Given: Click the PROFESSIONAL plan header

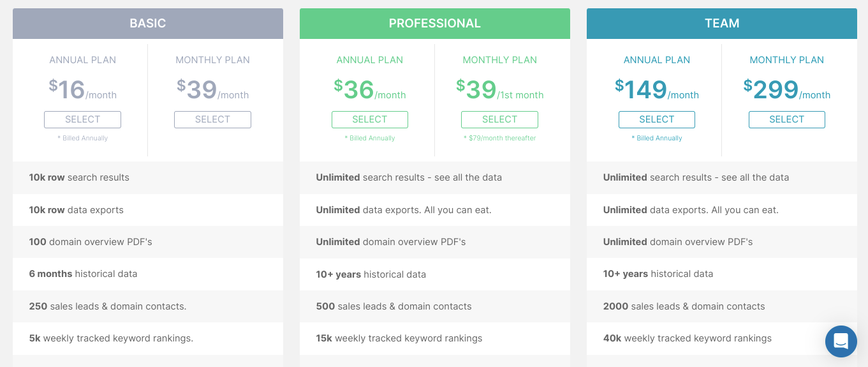Looking at the screenshot, I should pos(435,24).
